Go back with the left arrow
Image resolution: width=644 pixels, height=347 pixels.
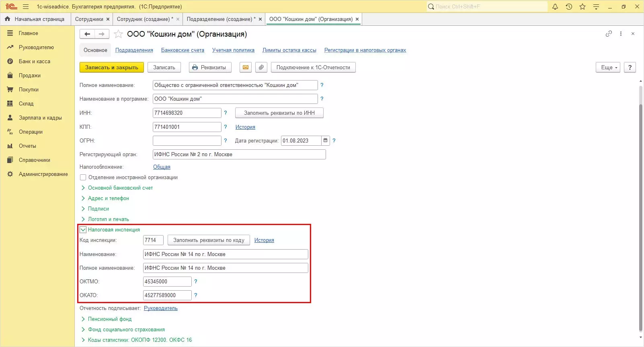pyautogui.click(x=87, y=34)
